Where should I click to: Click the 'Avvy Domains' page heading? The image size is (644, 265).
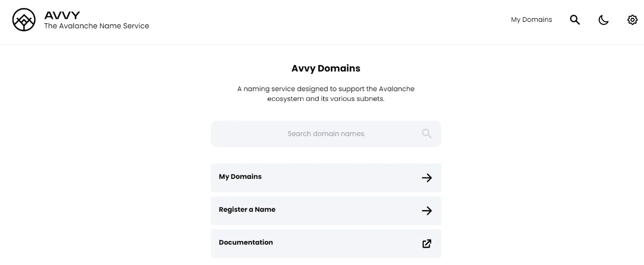tap(326, 68)
